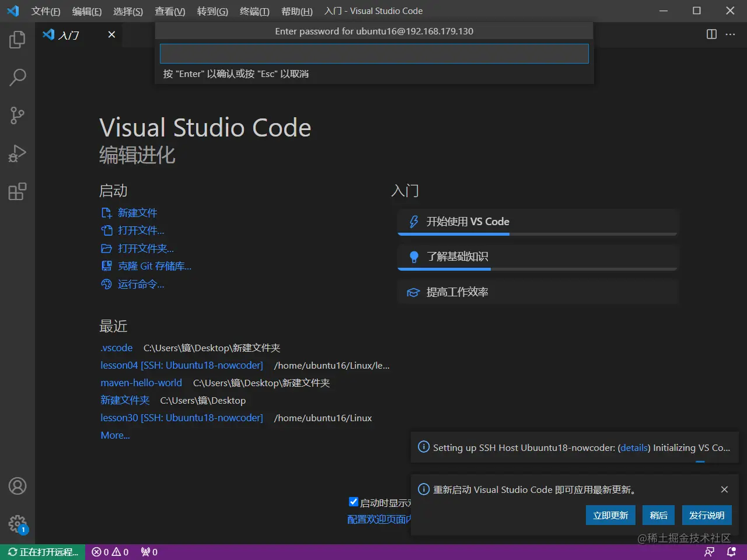Open the '开始使用 VS Code' walkthrough
This screenshot has height=560, width=747.
click(537, 222)
